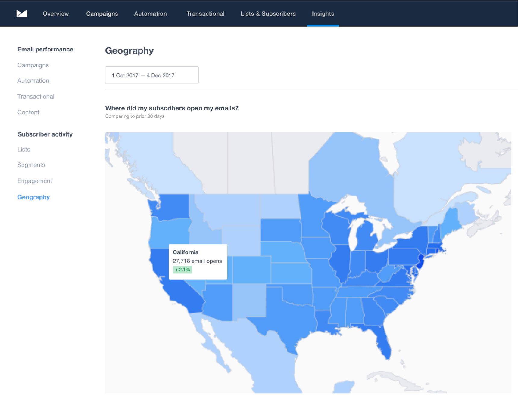Open the Content report

[x=28, y=112]
